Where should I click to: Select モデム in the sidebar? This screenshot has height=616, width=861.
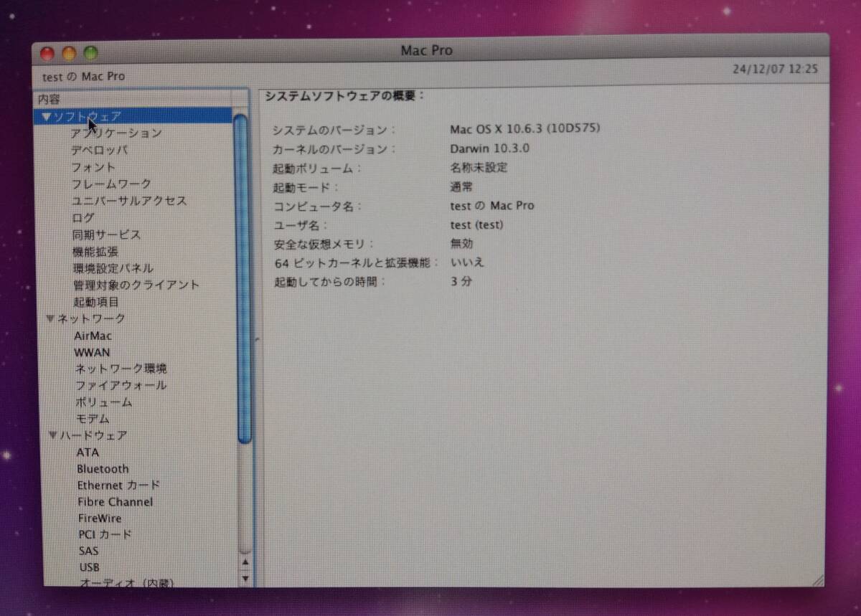tap(93, 419)
